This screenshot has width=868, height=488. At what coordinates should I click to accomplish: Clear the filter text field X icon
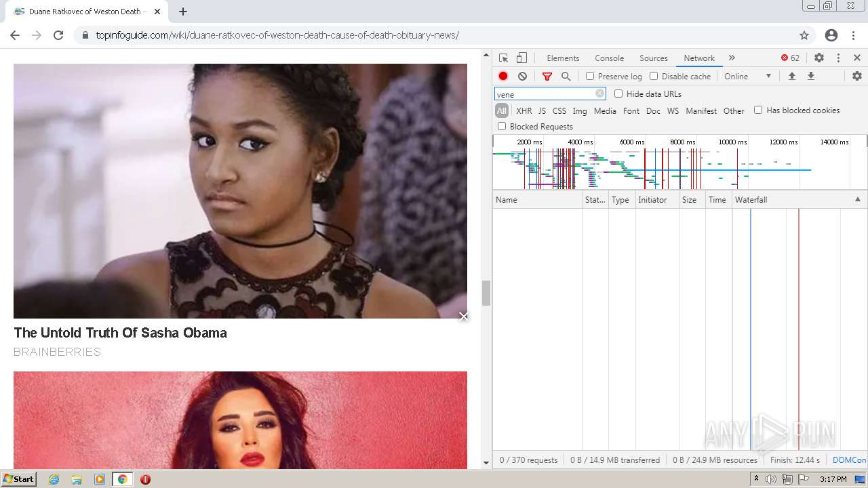599,94
